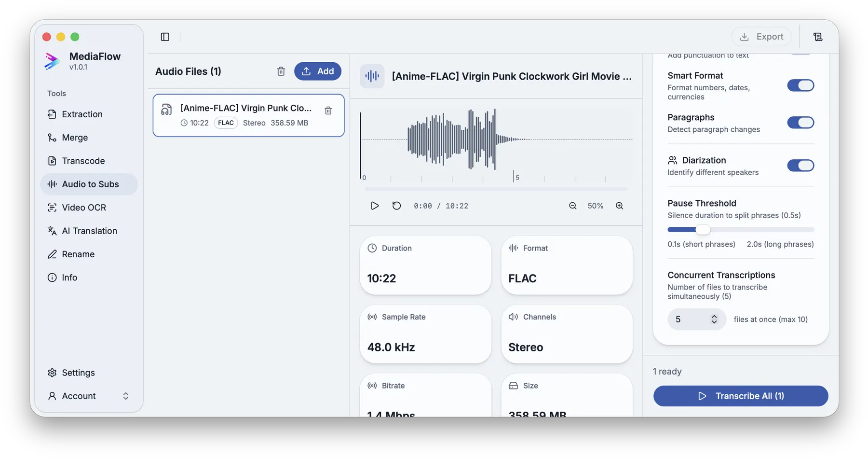Click Transcribe All (1) button
This screenshot has width=868, height=458.
pos(741,396)
